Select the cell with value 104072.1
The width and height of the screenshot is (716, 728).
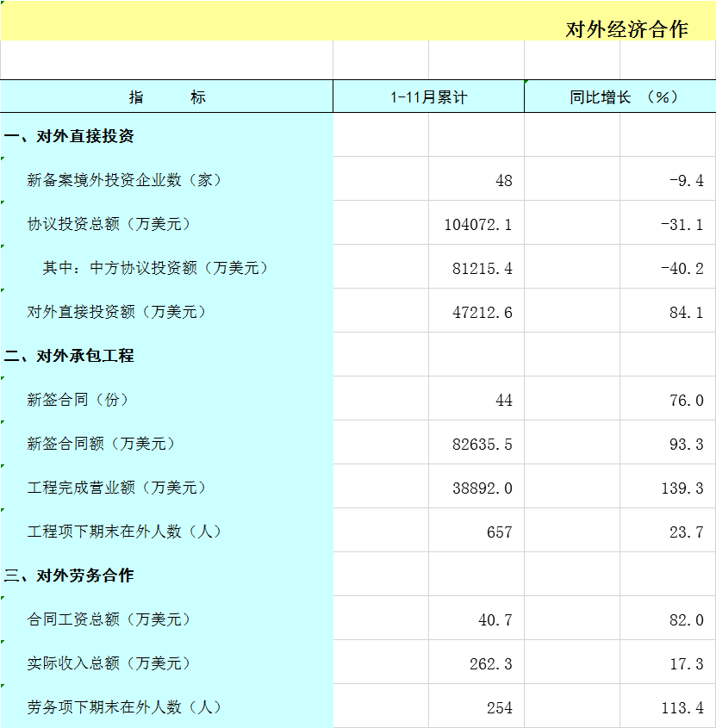click(478, 224)
